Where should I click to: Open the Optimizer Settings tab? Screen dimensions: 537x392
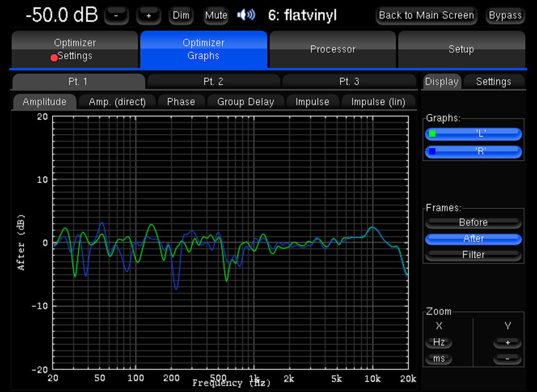(75, 49)
